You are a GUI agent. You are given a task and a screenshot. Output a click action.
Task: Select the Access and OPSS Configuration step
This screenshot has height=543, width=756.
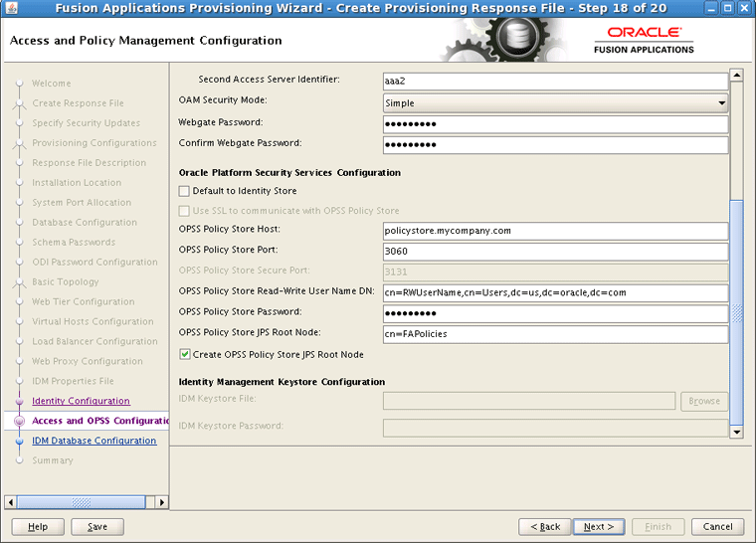(100, 421)
